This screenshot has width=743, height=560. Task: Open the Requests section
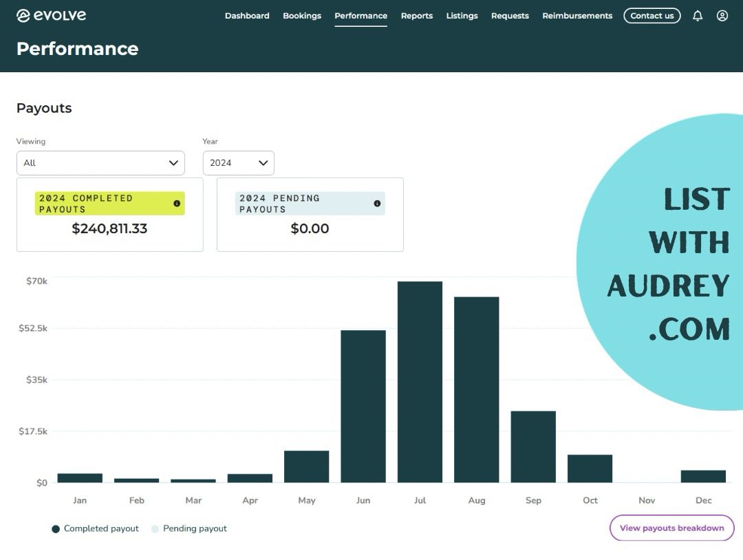510,16
